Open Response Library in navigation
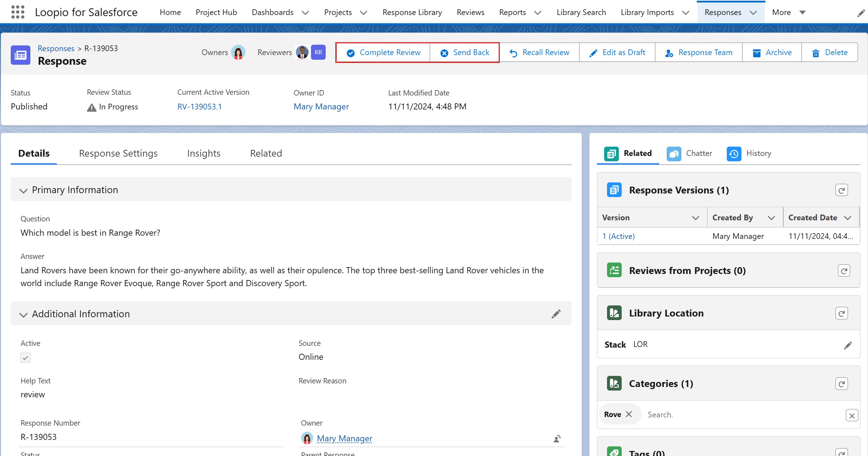 pyautogui.click(x=412, y=12)
